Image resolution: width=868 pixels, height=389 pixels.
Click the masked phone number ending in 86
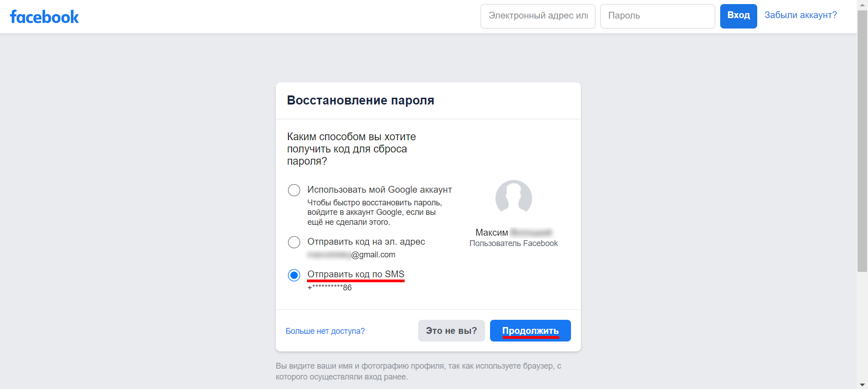pos(330,288)
